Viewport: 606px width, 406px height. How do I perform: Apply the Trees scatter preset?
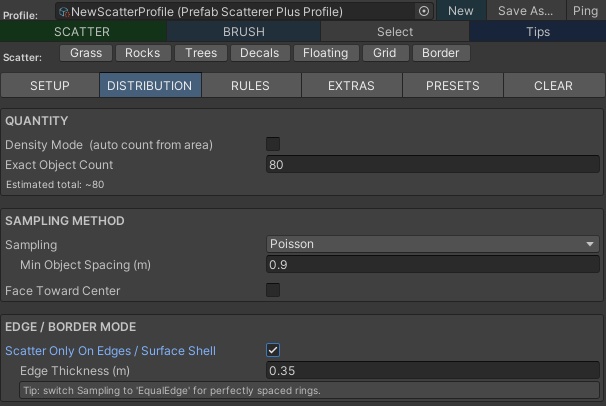coord(201,53)
